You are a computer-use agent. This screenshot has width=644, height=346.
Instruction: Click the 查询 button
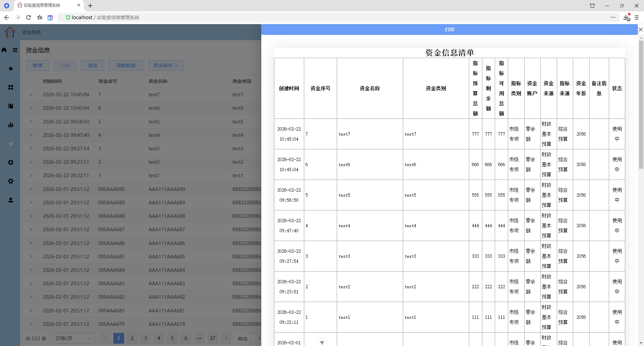(93, 65)
